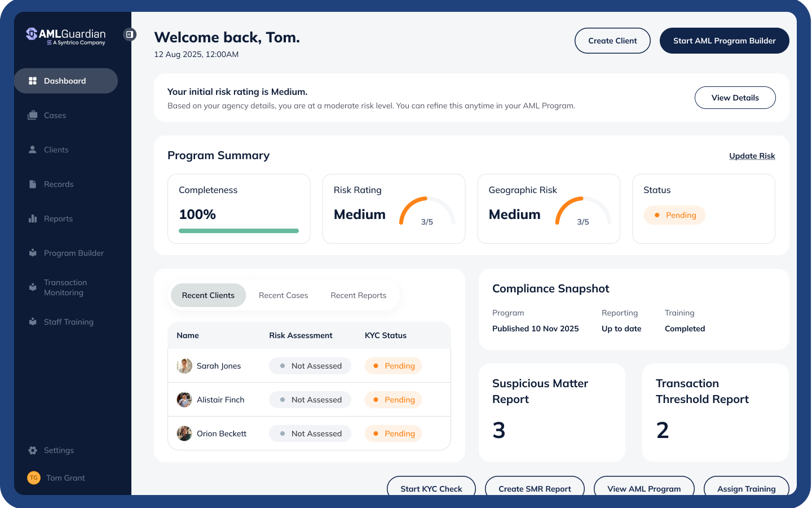Switch to the Recent Cases tab
The image size is (812, 508).
[x=283, y=295]
